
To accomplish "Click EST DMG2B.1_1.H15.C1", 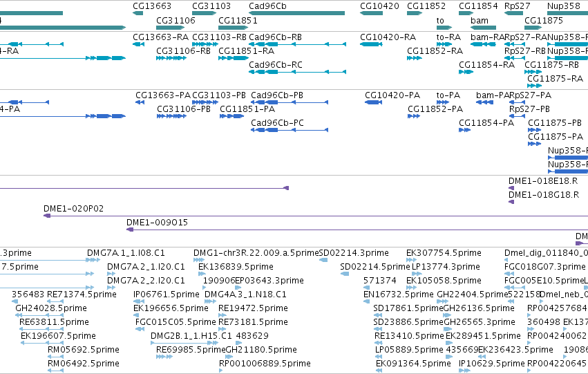I will point(191,336).
